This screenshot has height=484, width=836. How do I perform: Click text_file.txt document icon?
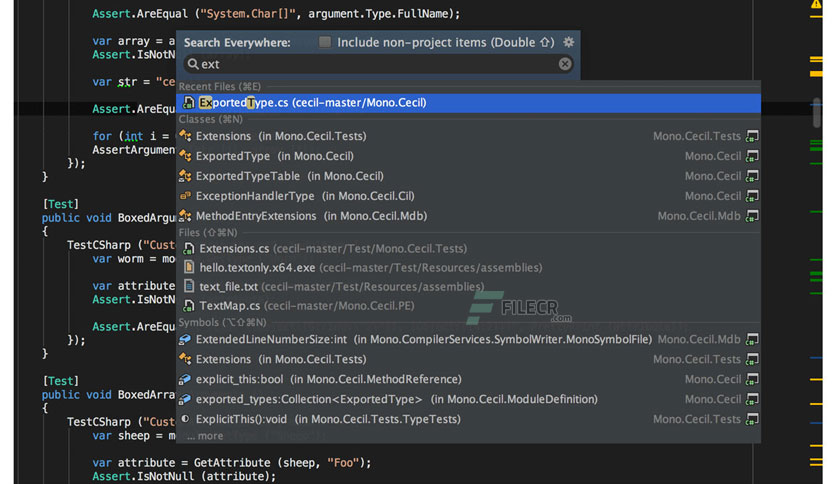(188, 286)
